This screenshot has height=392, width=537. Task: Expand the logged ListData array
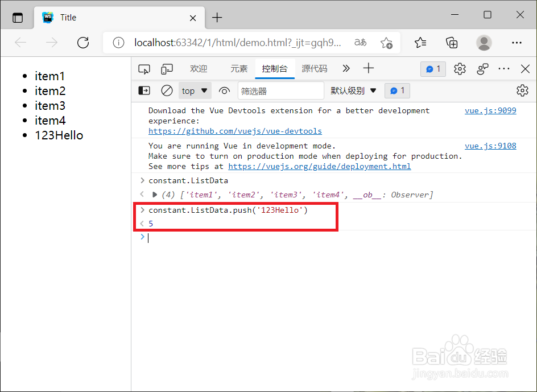click(155, 195)
